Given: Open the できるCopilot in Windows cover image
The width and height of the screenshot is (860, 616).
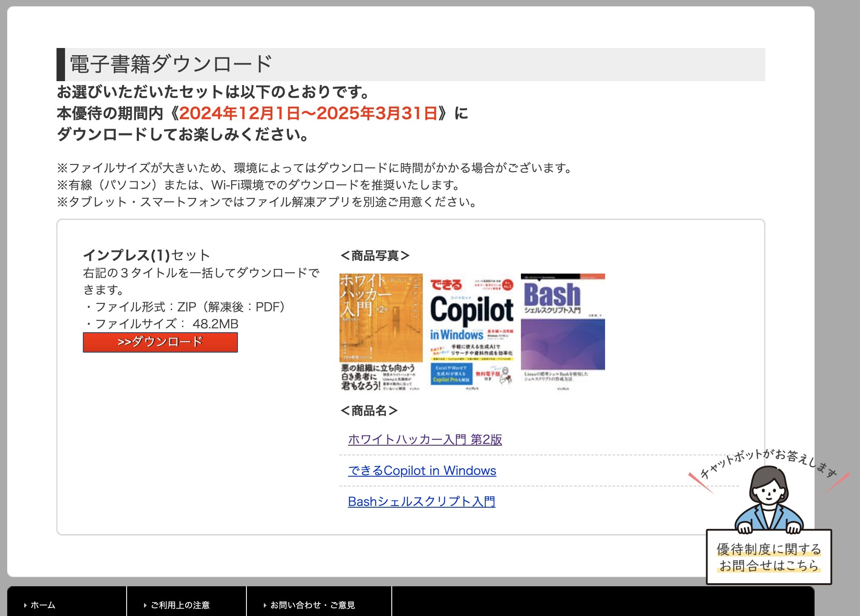Looking at the screenshot, I should click(472, 332).
